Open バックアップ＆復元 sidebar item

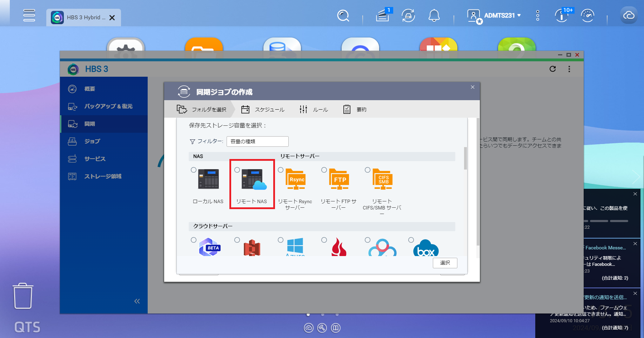[104, 106]
